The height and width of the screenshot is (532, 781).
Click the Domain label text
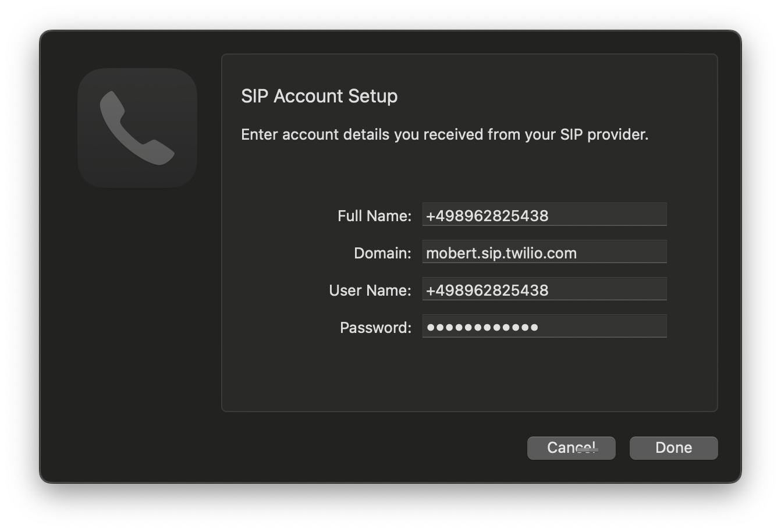click(383, 253)
